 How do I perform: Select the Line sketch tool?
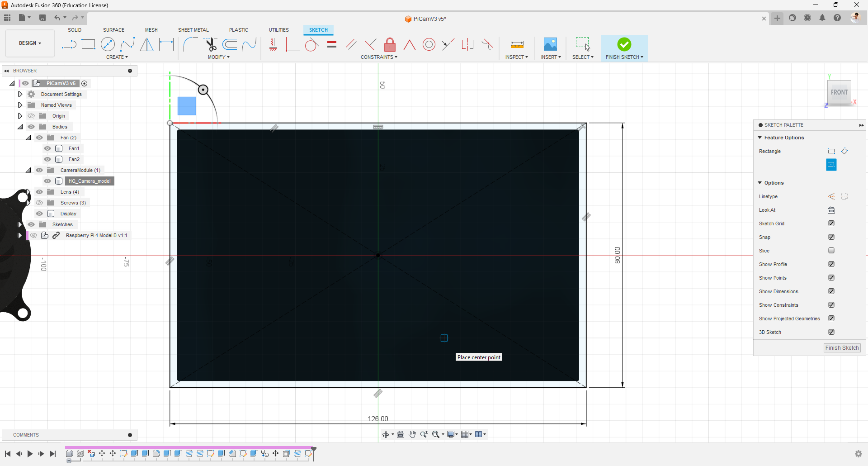pos(69,44)
